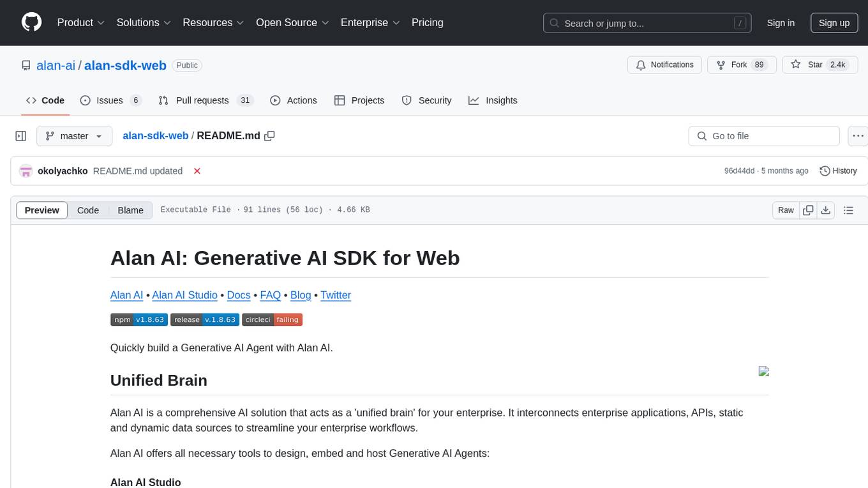The height and width of the screenshot is (488, 868).
Task: View the Security tab
Action: (426, 100)
